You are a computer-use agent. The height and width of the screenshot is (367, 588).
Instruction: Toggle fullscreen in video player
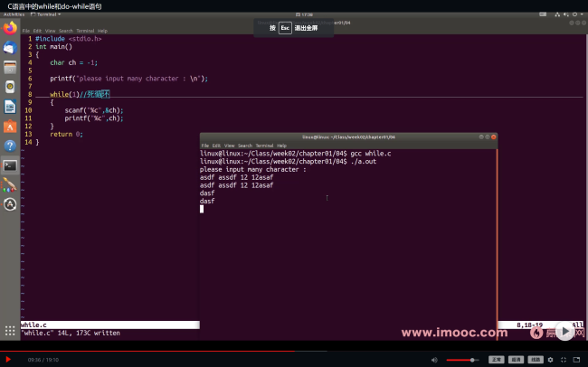(x=564, y=360)
